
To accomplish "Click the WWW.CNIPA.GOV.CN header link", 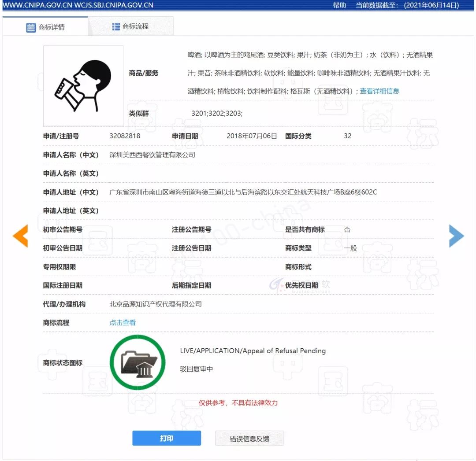I will (37, 5).
